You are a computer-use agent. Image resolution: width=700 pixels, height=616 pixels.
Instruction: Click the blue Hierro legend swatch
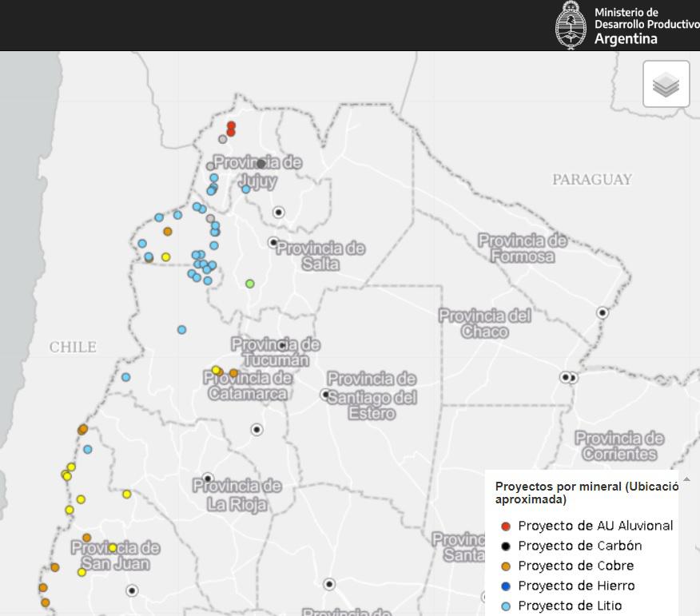pos(505,586)
